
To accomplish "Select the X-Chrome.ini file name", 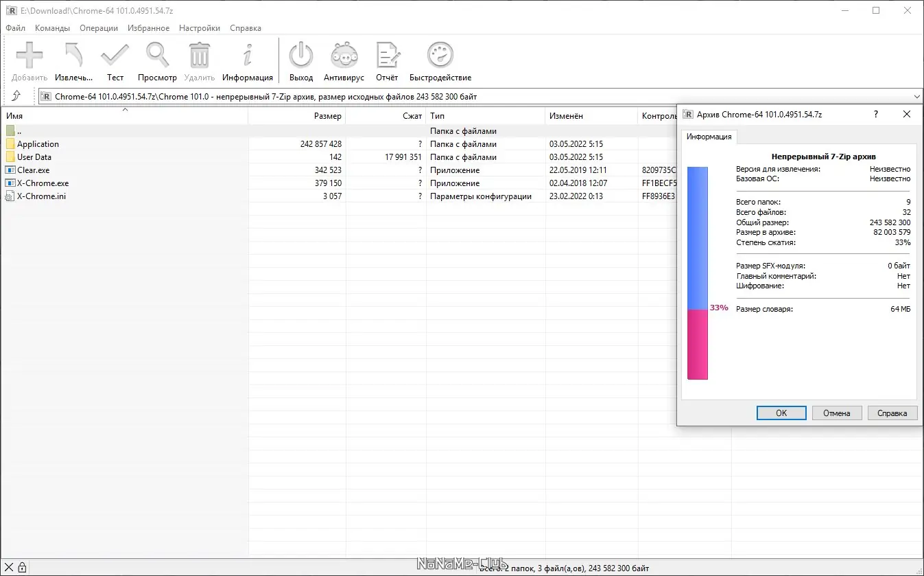I will click(x=41, y=196).
